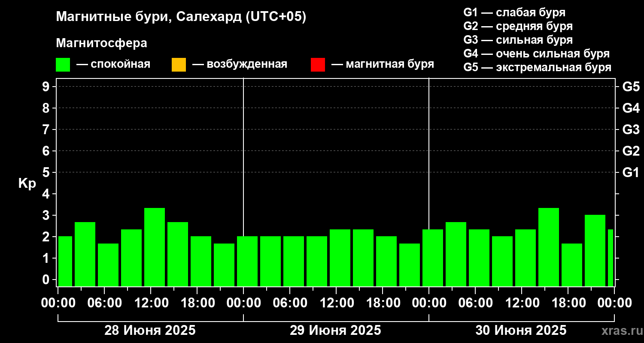Click the '06:00' time label for 30 June
Image resolution: width=644 pixels, height=343 pixels.
tap(475, 303)
